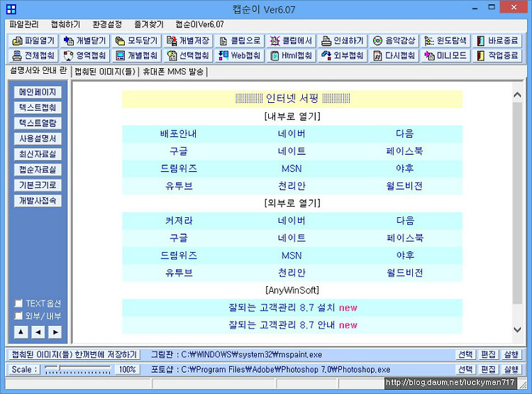Click the app icon in title bar
This screenshot has width=532, height=394.
click(x=11, y=9)
